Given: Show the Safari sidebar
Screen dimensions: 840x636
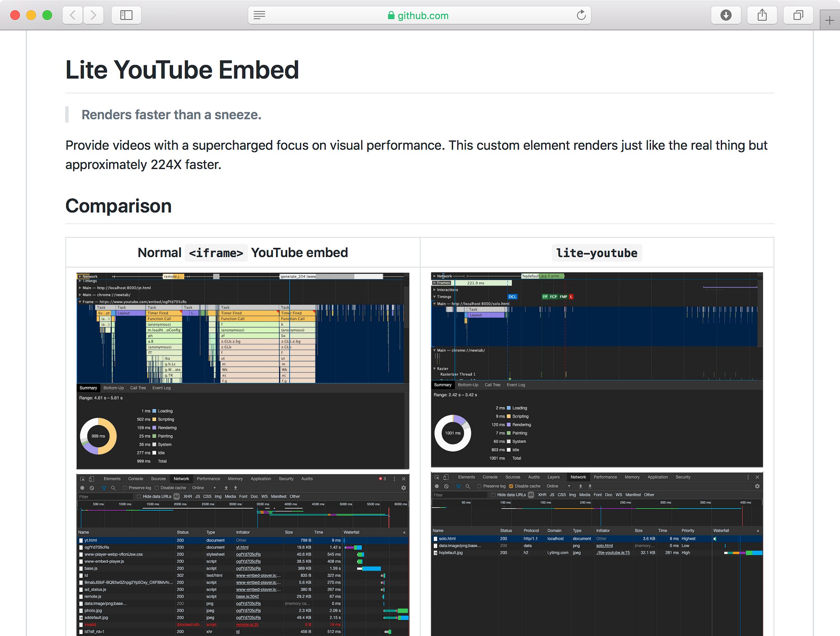Looking at the screenshot, I should pos(126,15).
